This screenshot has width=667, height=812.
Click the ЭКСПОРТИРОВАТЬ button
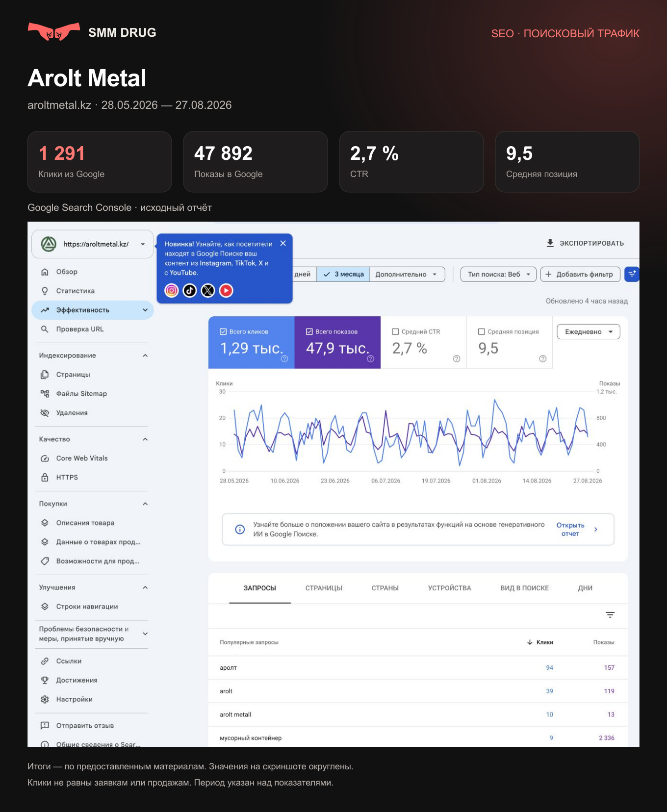click(x=585, y=243)
